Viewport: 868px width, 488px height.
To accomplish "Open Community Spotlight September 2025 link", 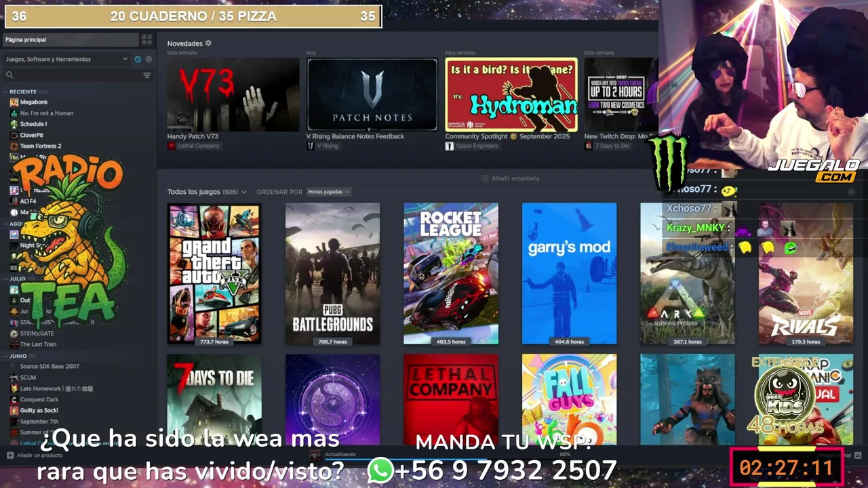I will [507, 136].
